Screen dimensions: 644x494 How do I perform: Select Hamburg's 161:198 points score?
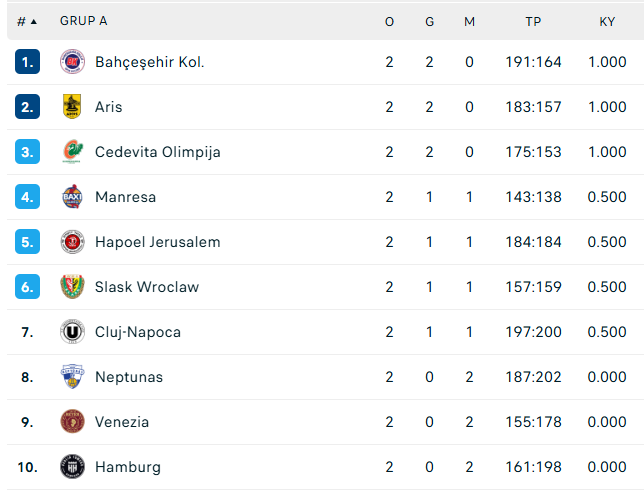coord(533,467)
